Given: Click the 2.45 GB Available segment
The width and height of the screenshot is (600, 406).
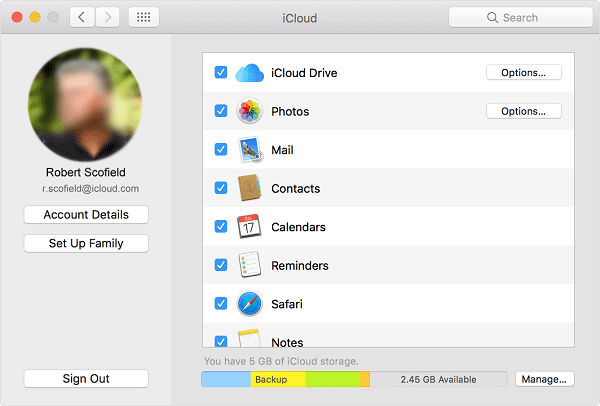Looking at the screenshot, I should 439,379.
